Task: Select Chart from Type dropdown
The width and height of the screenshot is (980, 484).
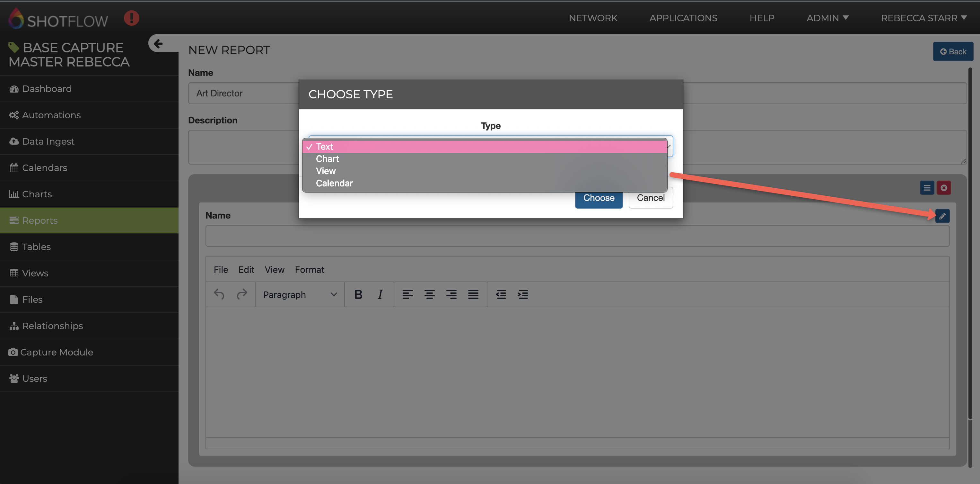Action: pos(327,159)
